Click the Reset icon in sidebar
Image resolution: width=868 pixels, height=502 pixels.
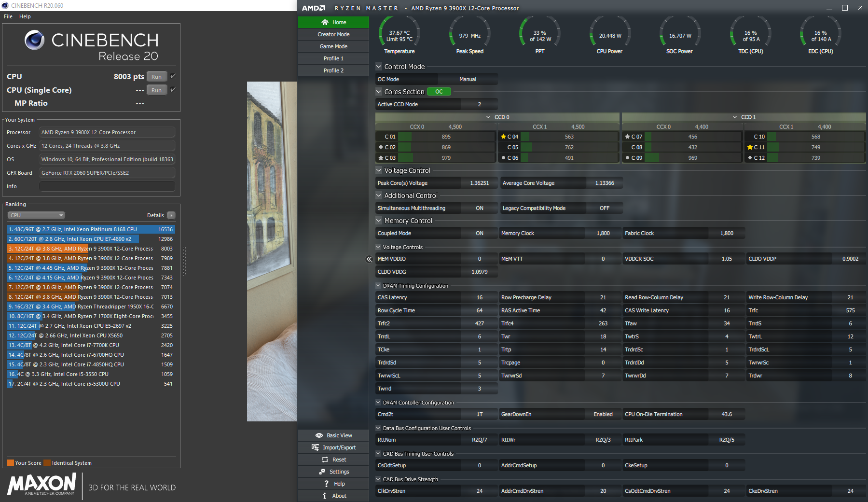[325, 460]
